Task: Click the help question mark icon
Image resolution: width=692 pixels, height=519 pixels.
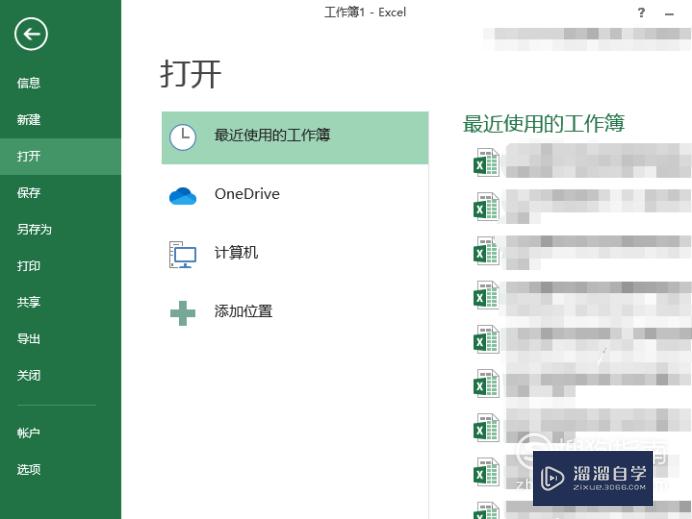Action: (641, 13)
